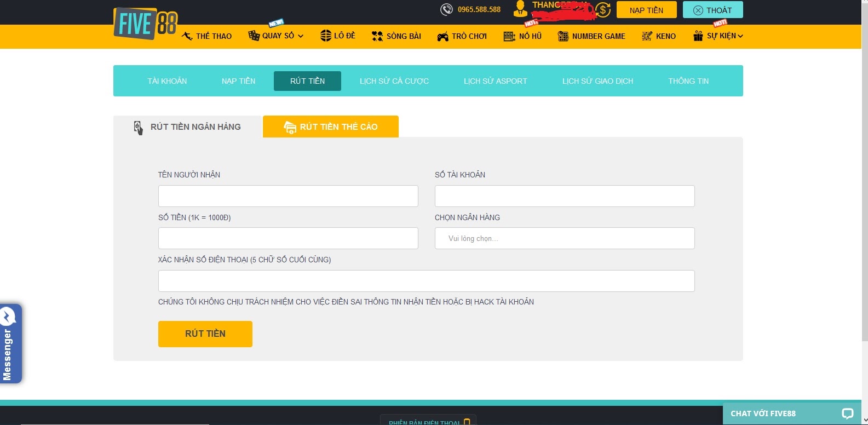Switch to Rút Tiền Ngân Hàng tab
868x425 pixels.
188,127
